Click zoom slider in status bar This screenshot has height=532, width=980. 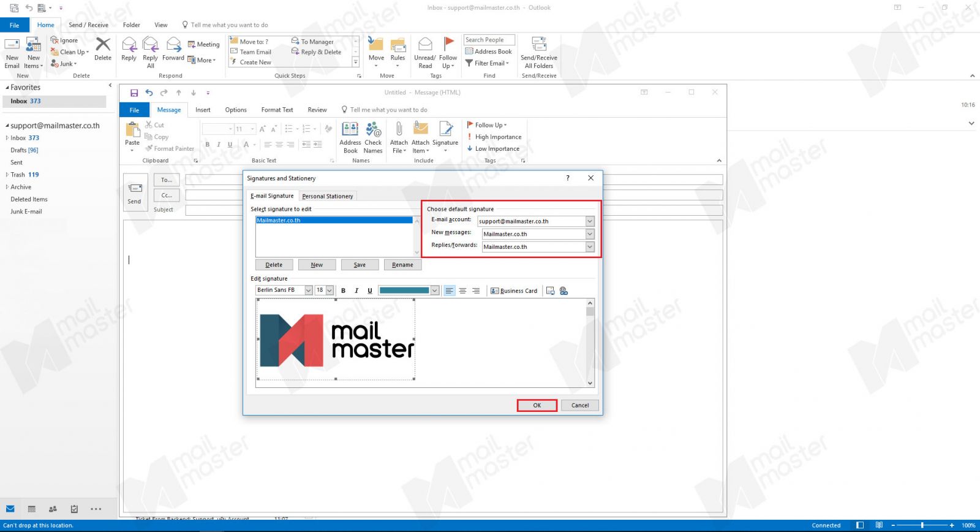click(x=922, y=525)
